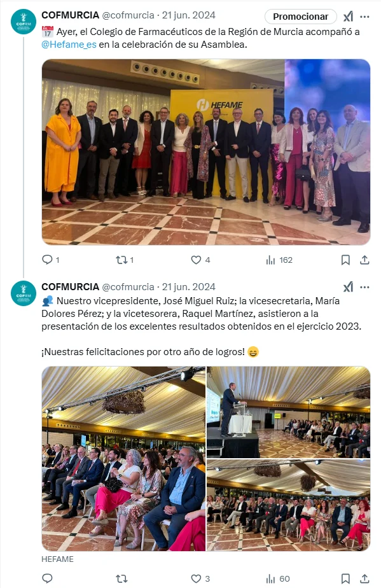Screen dimensions: 381x588
Task: Retweet the first COFMURCIA post
Action: [x=121, y=260]
